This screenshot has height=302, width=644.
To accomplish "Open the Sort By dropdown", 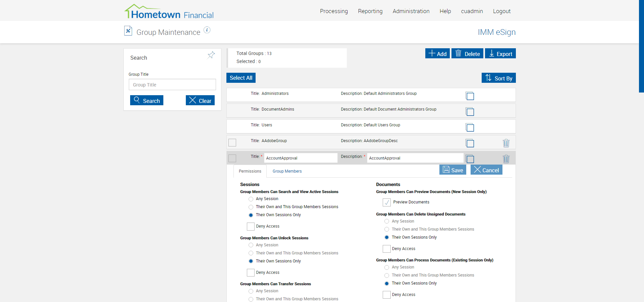I will click(498, 78).
